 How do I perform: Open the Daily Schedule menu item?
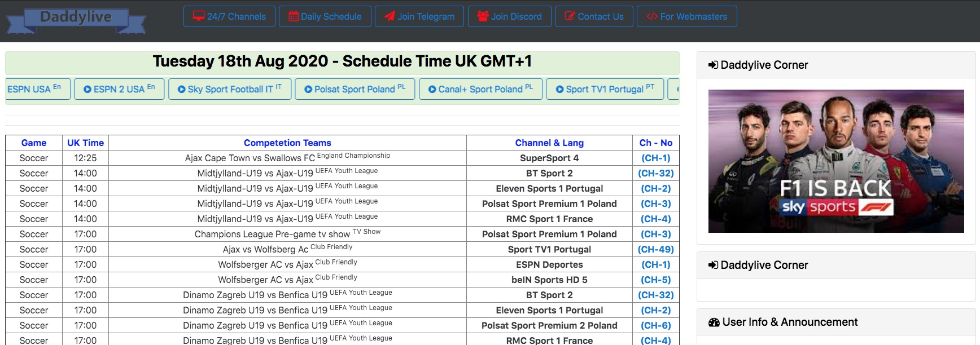click(x=325, y=16)
